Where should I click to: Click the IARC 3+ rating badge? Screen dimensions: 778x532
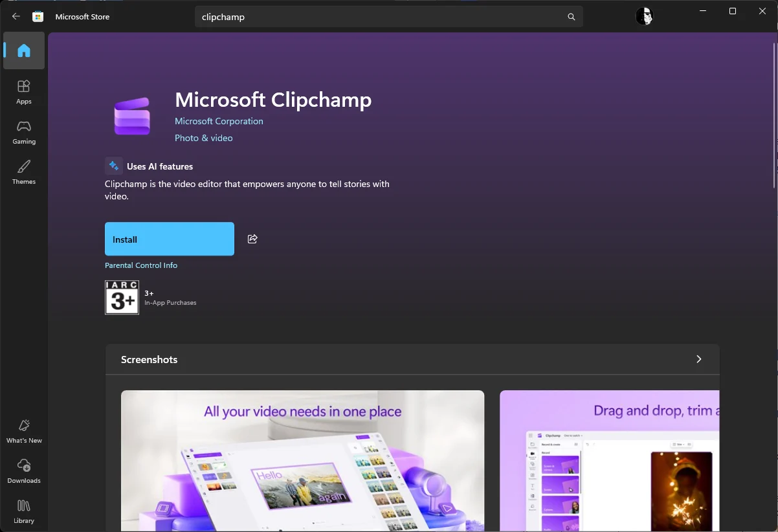[122, 297]
